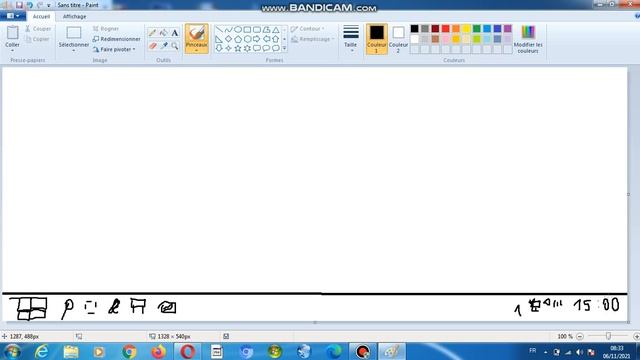Click Undo icon in quick access toolbar
This screenshot has height=360, width=640.
pos(29,5)
